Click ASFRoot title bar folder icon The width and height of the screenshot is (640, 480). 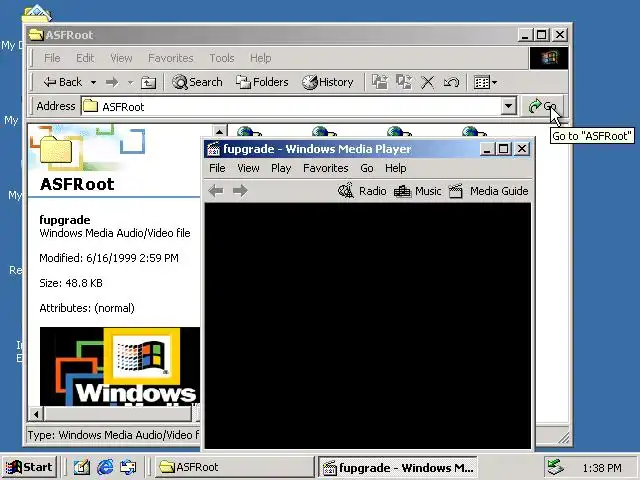pos(36,35)
